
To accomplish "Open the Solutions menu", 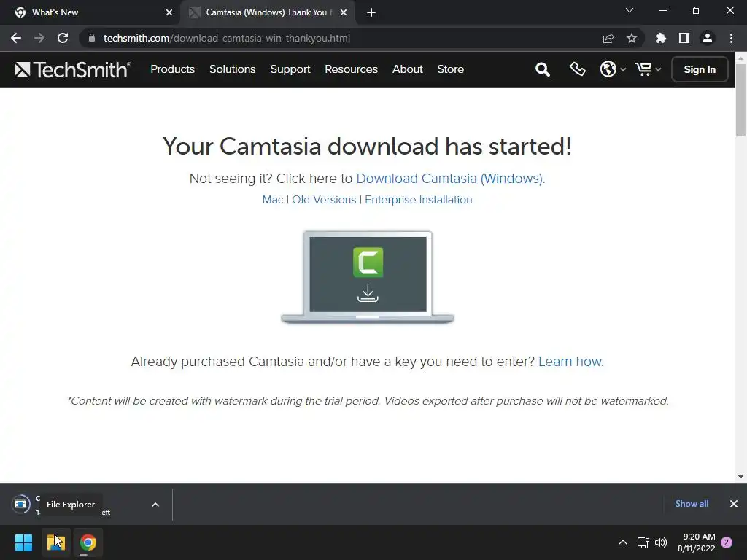I will [233, 69].
